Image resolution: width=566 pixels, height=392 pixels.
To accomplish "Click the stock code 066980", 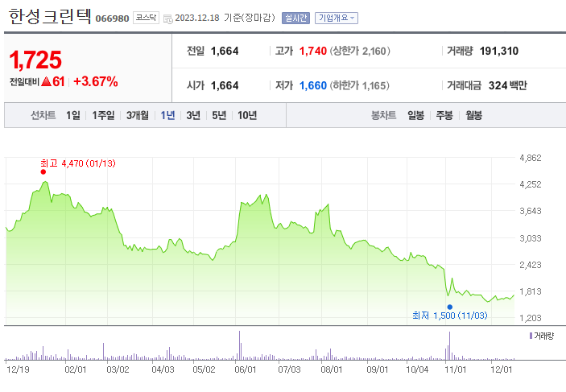I will (x=112, y=19).
